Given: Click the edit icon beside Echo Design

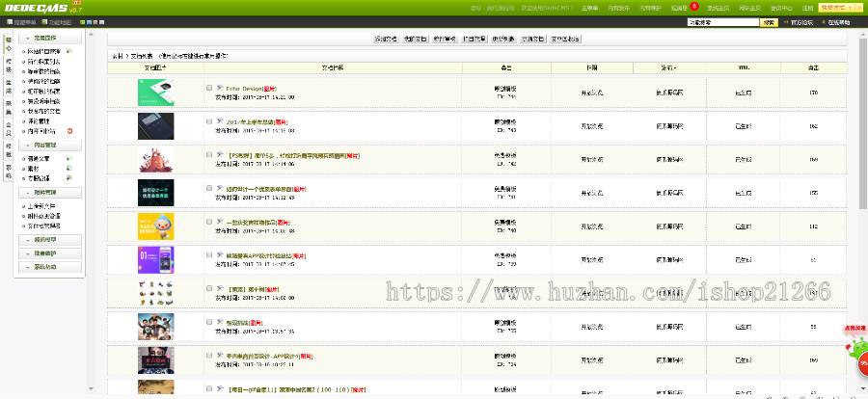Looking at the screenshot, I should click(x=219, y=88).
